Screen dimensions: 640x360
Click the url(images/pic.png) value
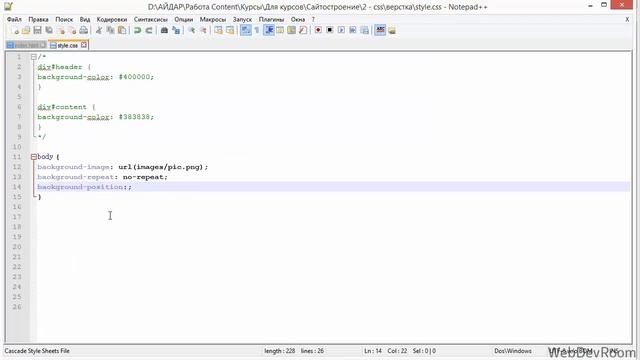coord(161,167)
